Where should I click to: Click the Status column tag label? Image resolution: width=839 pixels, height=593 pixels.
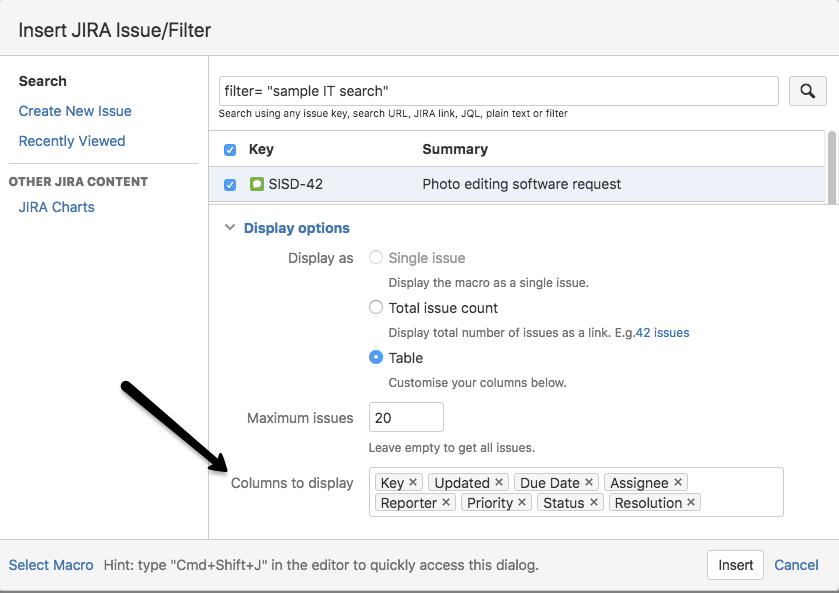click(x=563, y=503)
